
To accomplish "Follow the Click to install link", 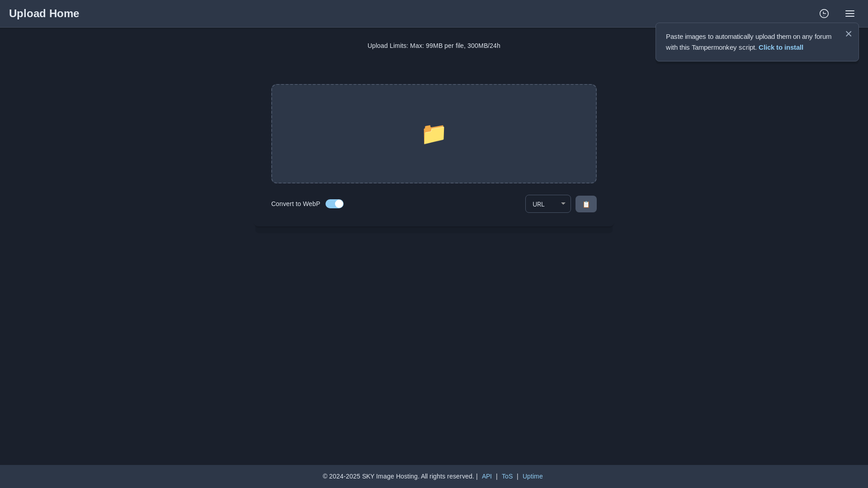I will click(781, 47).
